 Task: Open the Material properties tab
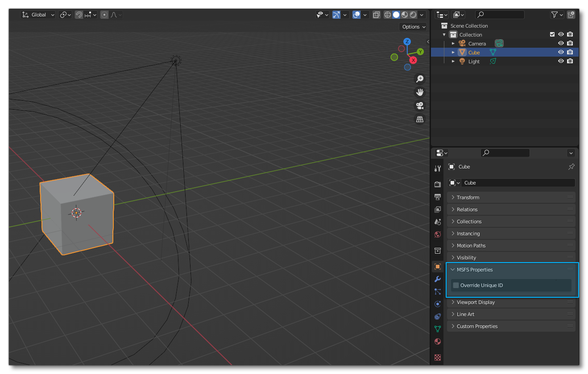[x=438, y=341]
